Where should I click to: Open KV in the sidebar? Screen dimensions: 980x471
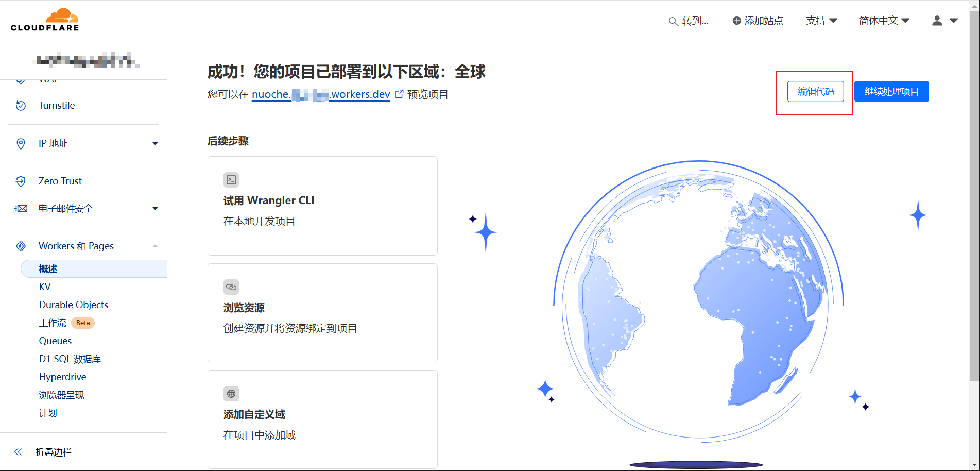[x=45, y=287]
